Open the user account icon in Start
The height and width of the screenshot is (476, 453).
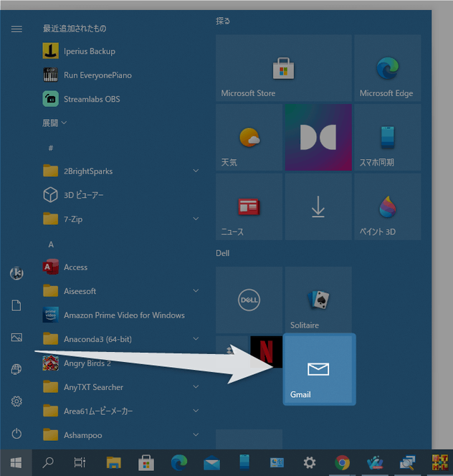tap(16, 273)
